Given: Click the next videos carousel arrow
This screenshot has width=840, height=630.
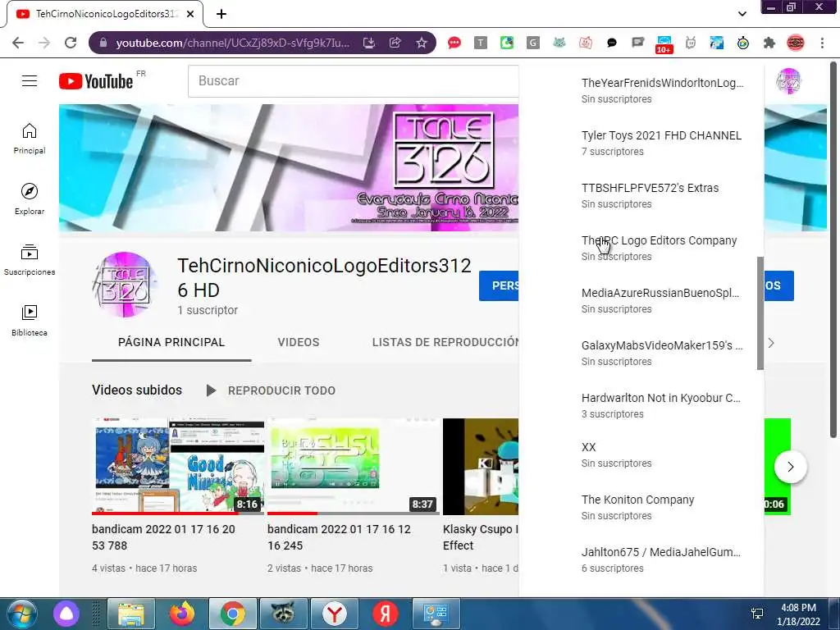Looking at the screenshot, I should coord(790,467).
